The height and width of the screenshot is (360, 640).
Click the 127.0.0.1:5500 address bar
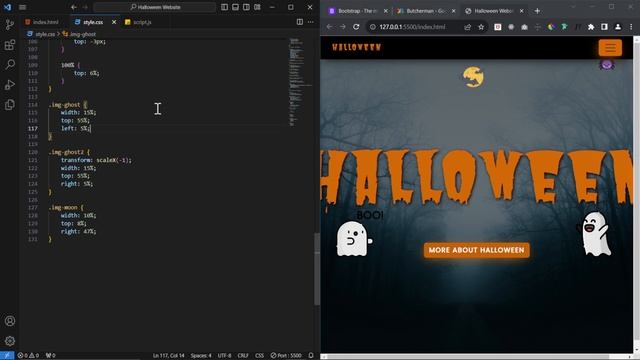413,27
